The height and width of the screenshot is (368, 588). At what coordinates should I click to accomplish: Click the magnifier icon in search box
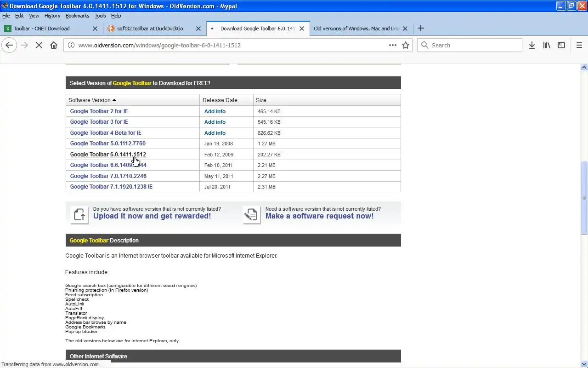[425, 45]
